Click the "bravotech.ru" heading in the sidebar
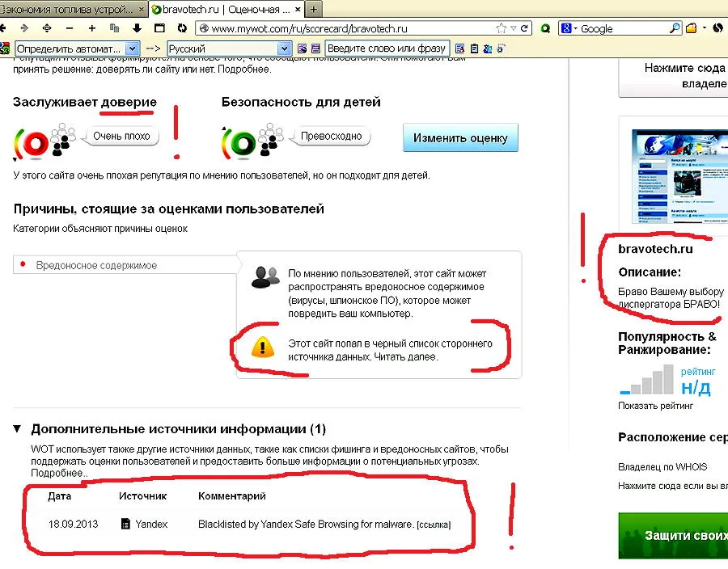Viewport: 728px width, 569px height. pos(655,249)
